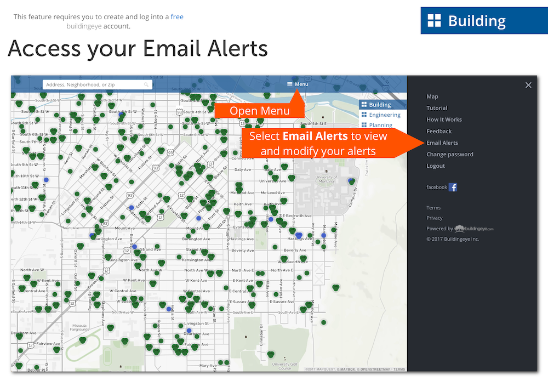Open Tutorial from the side menu
This screenshot has width=548, height=392.
(437, 108)
